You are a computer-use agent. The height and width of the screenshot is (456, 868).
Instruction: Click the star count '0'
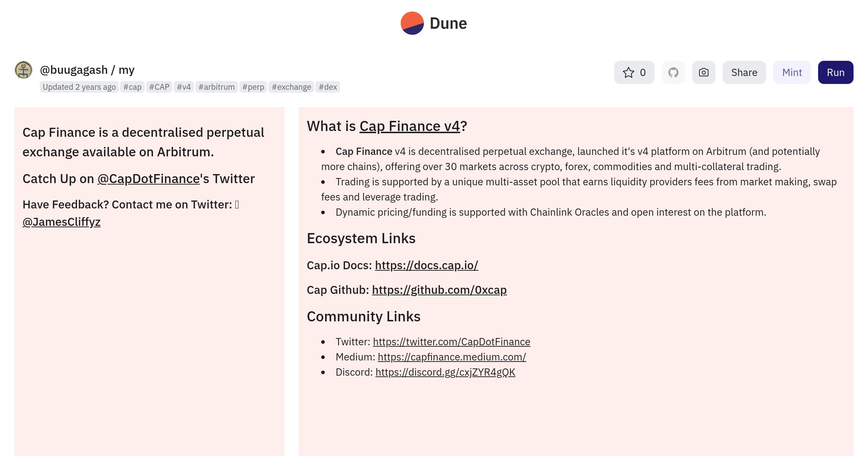coord(643,72)
